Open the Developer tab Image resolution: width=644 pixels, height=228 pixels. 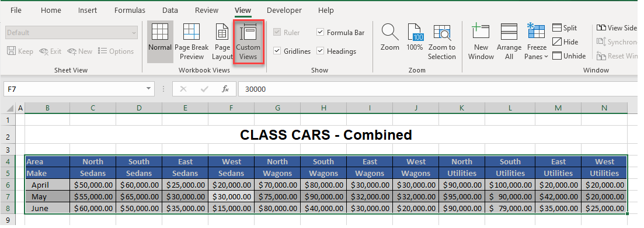[284, 11]
